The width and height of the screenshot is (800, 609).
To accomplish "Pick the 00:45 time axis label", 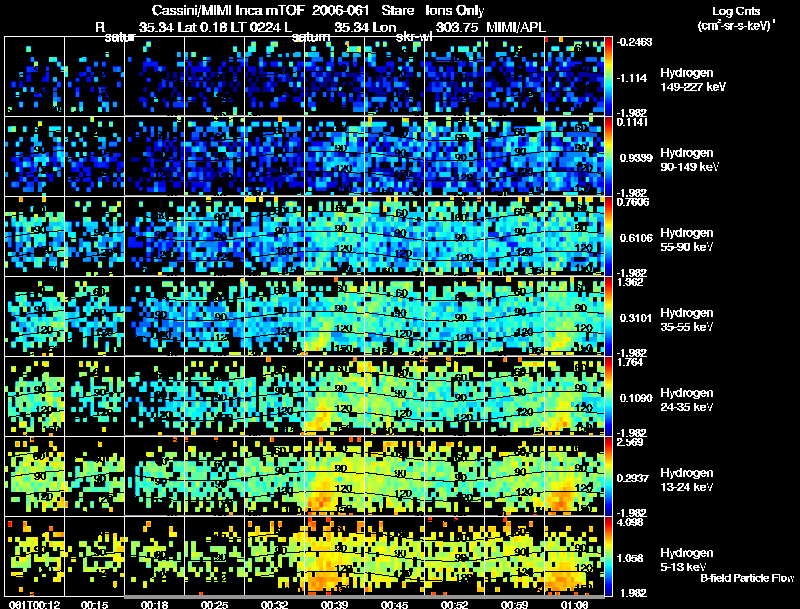I will (394, 604).
